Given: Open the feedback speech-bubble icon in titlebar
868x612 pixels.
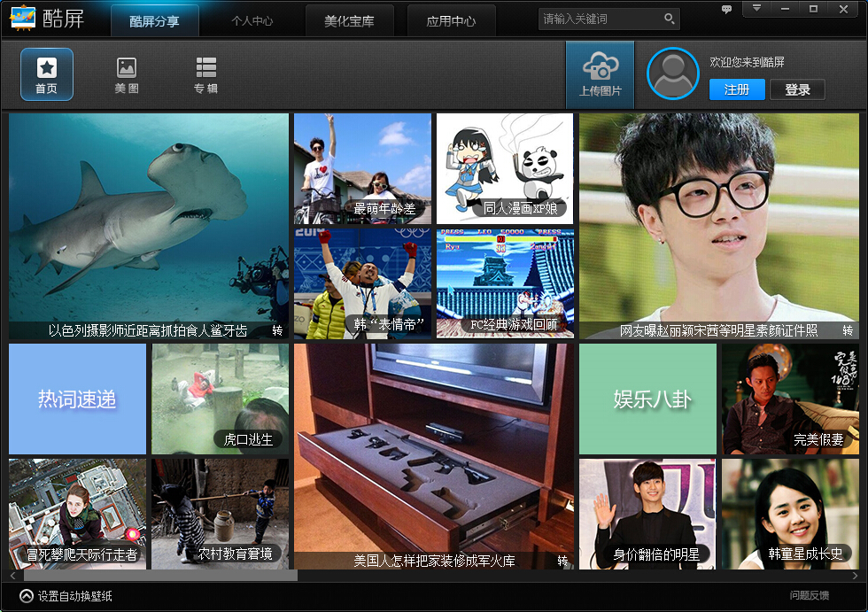Looking at the screenshot, I should coord(726,9).
